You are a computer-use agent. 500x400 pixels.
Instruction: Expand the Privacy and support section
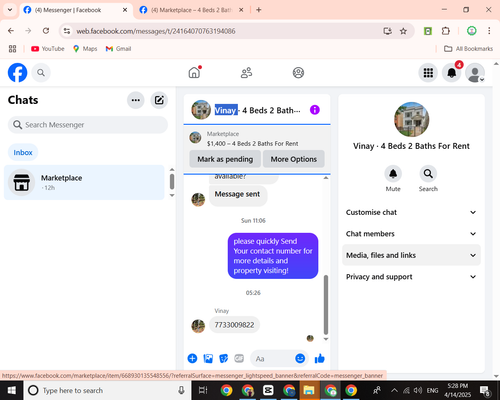pyautogui.click(x=411, y=277)
